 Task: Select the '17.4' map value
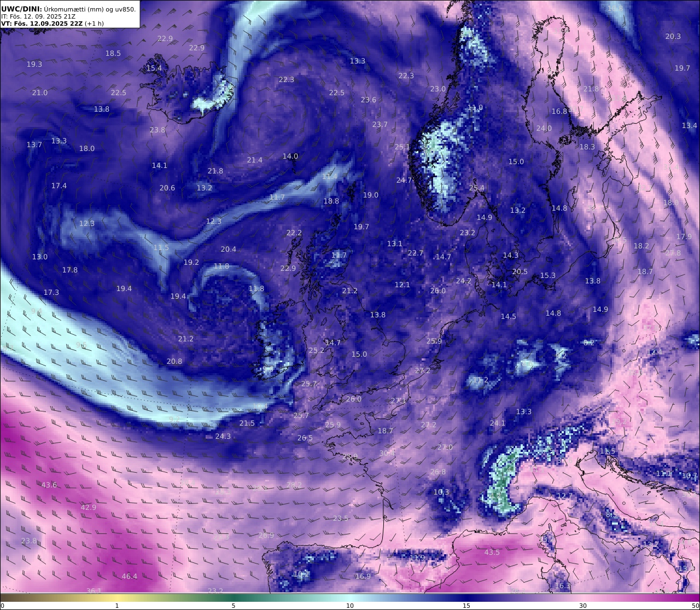click(x=59, y=186)
